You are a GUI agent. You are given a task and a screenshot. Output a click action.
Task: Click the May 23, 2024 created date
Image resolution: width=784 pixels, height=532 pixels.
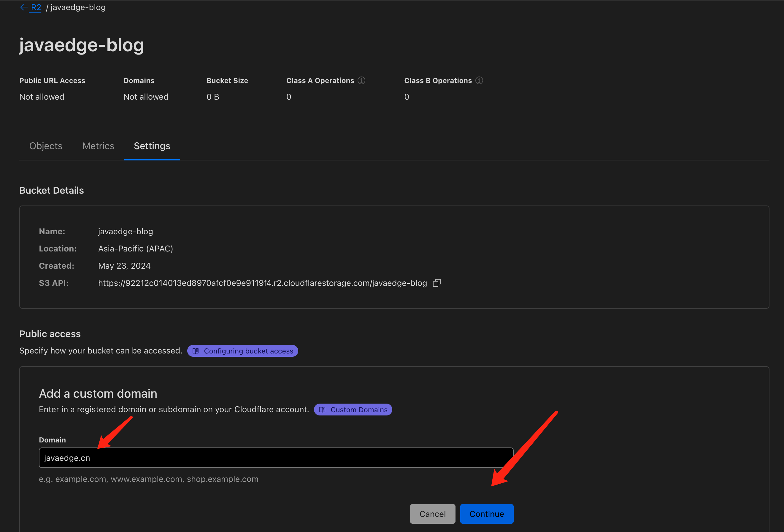tap(124, 266)
